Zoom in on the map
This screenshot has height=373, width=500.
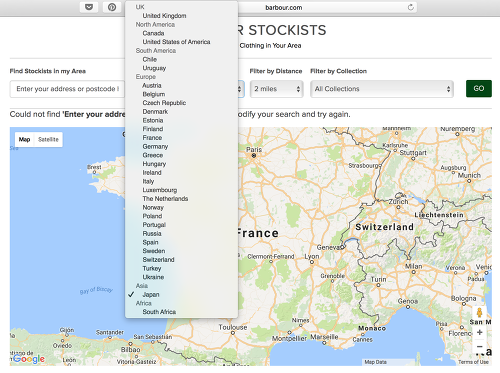(479, 332)
